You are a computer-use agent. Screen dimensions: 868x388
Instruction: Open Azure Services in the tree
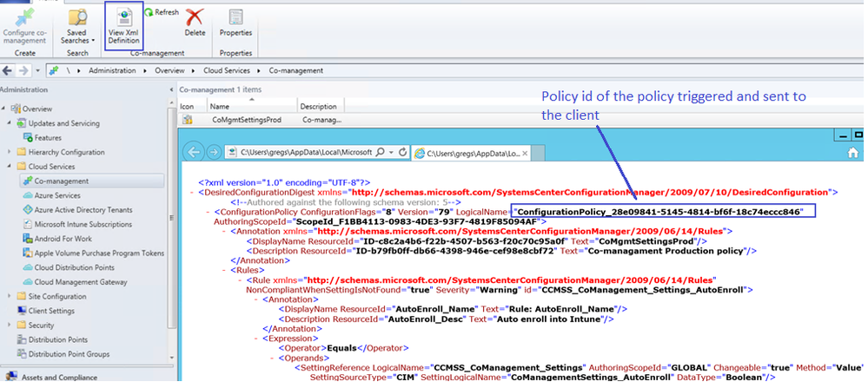57,195
